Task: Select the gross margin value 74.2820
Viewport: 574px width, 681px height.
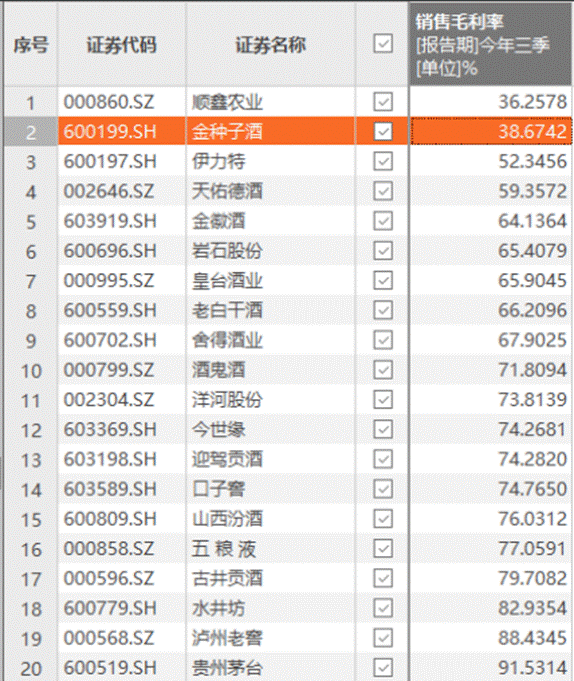Action: coord(532,459)
